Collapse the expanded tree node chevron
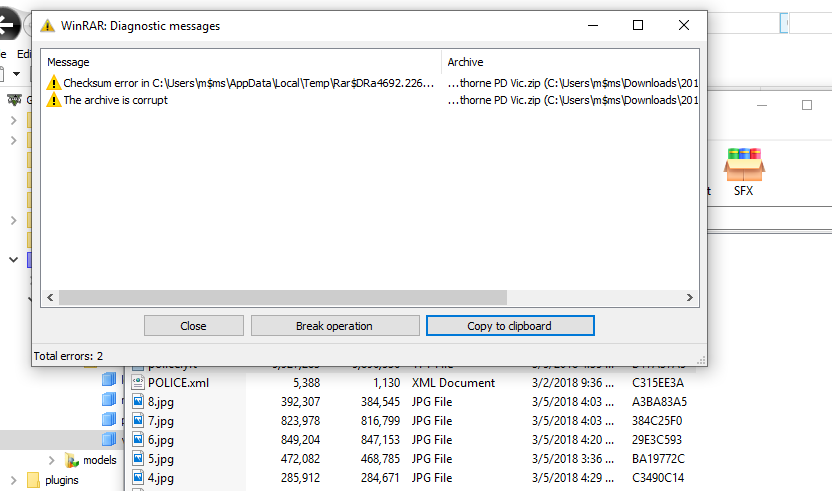 [13, 260]
